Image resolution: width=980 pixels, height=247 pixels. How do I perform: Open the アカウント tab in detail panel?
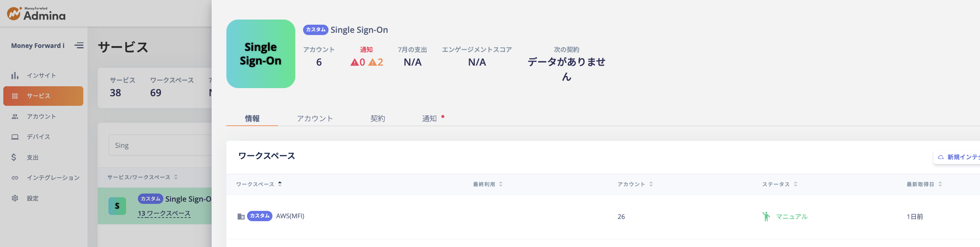[x=314, y=118]
